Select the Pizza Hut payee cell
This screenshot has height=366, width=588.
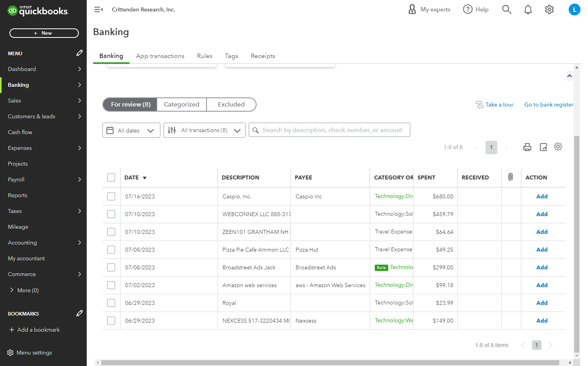pyautogui.click(x=330, y=250)
